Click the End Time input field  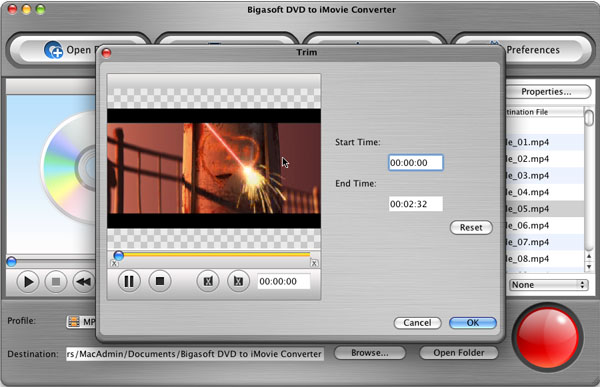416,204
